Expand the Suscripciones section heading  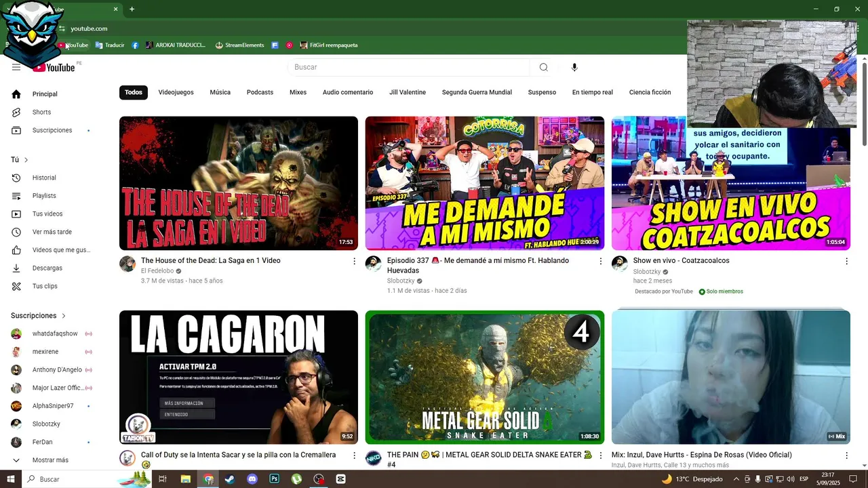tap(39, 316)
